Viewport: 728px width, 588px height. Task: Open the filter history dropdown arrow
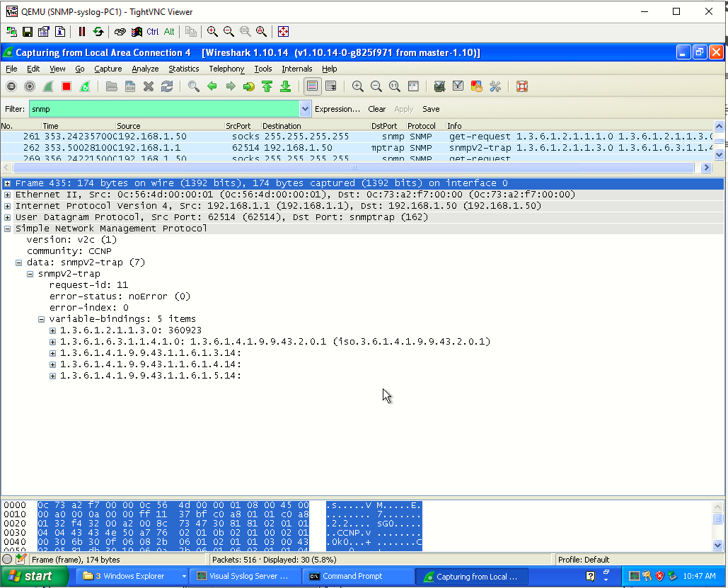coord(305,109)
